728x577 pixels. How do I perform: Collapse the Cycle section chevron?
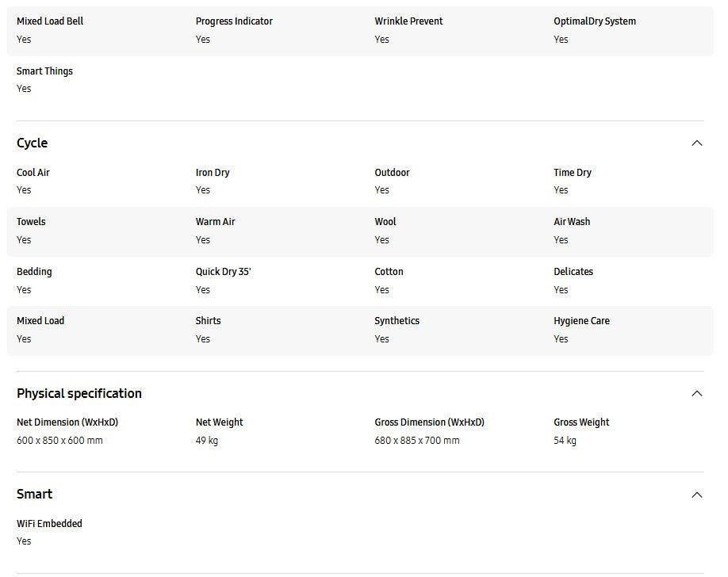click(696, 143)
